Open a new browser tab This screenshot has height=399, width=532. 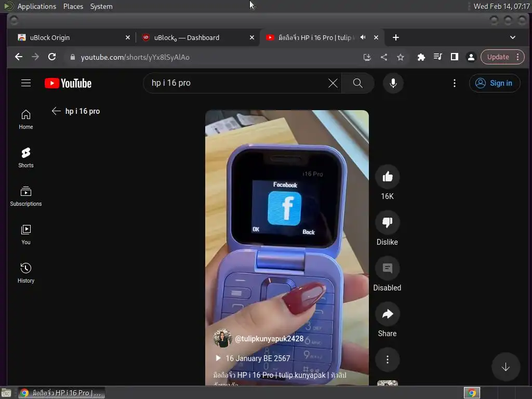point(395,37)
